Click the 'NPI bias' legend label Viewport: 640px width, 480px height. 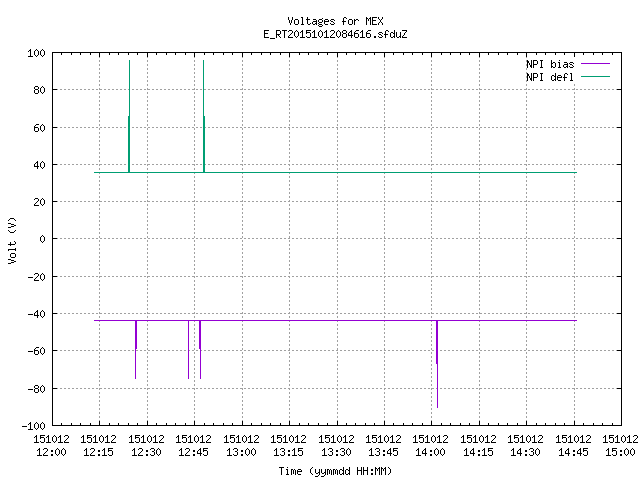pyautogui.click(x=550, y=64)
